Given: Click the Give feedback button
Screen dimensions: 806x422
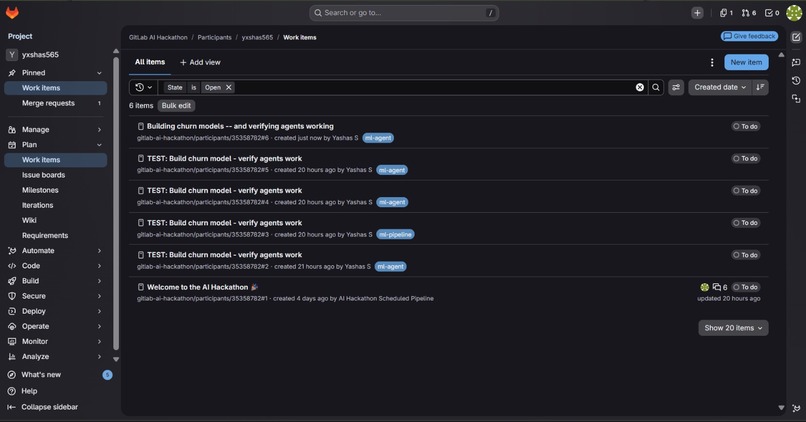Looking at the screenshot, I should [x=749, y=36].
